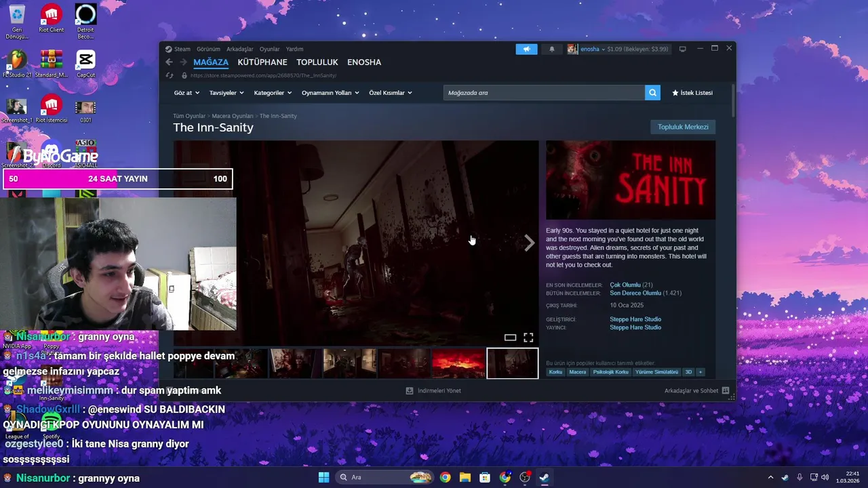Image resolution: width=868 pixels, height=488 pixels.
Task: Click İndirmeleri Yönet in Steam footer
Action: pos(439,390)
